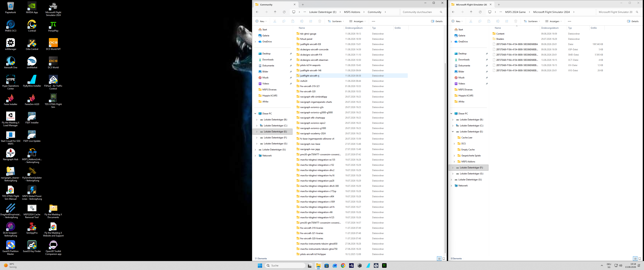Click MSFS 2024 Game breadcrumb segment

(x=515, y=12)
